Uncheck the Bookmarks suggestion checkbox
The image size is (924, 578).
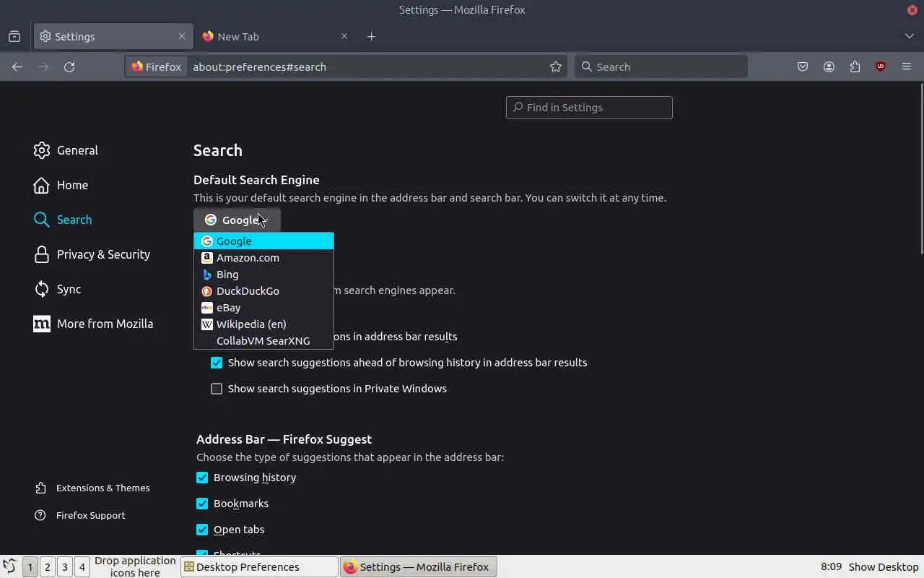(x=202, y=504)
